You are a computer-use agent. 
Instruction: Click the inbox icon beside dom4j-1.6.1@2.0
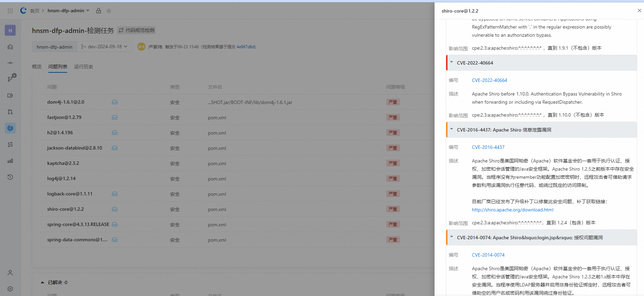[x=115, y=102]
